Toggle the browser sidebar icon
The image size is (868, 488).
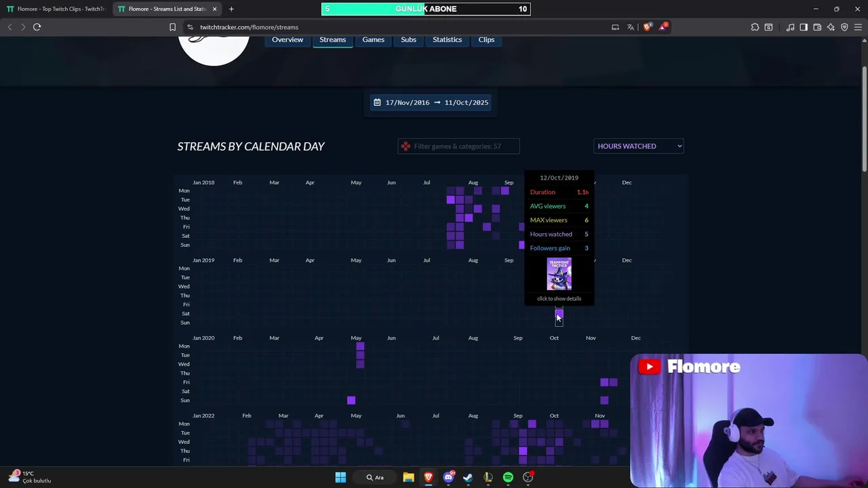[x=804, y=27]
